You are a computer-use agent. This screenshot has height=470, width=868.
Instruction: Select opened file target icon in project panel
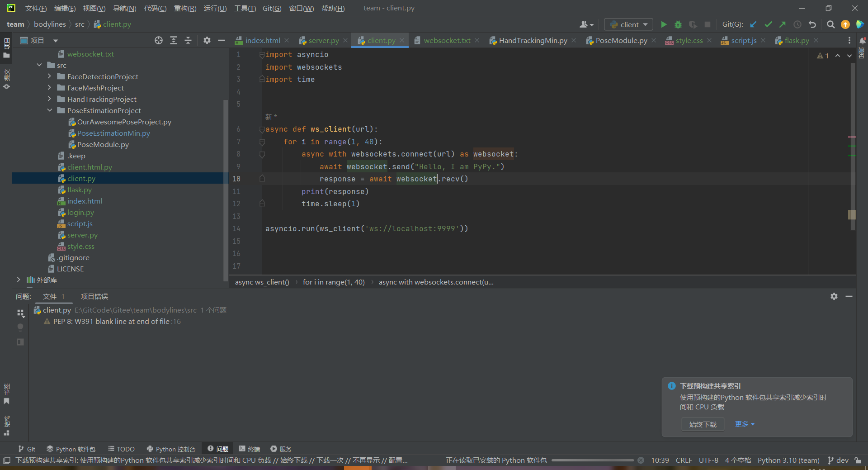coord(159,40)
